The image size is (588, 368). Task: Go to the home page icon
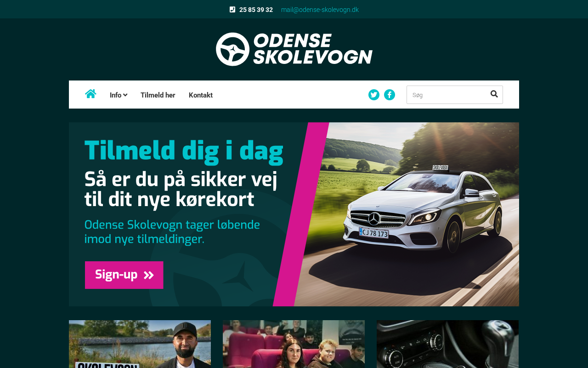[x=90, y=94]
